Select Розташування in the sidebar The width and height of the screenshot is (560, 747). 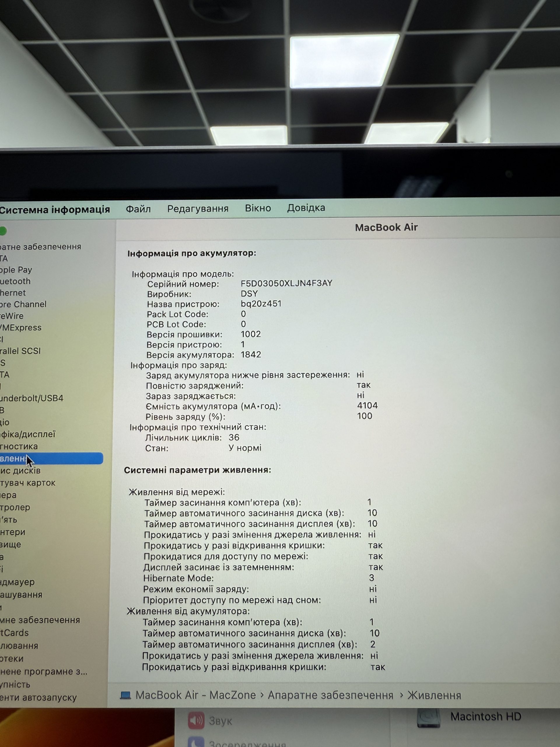point(21,594)
